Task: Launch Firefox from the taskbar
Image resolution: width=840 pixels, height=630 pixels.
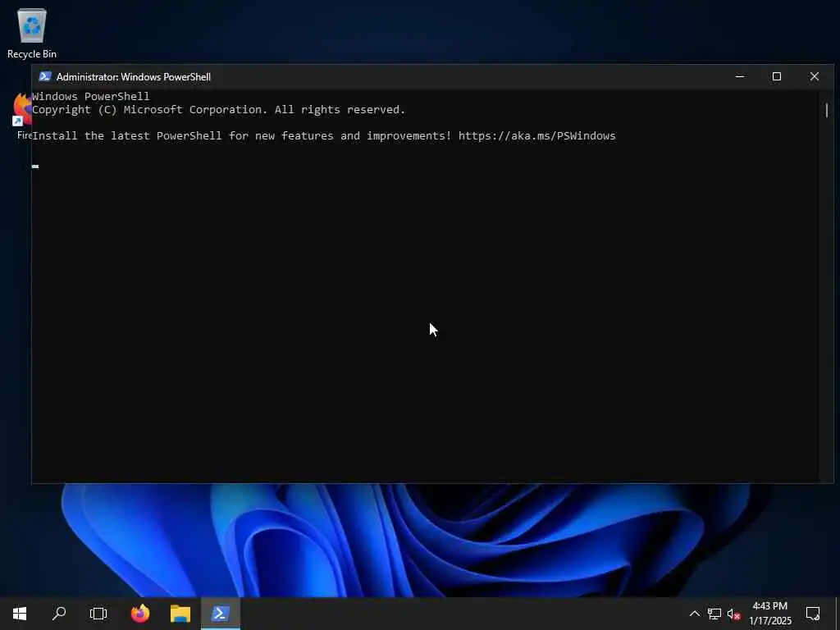Action: [140, 614]
